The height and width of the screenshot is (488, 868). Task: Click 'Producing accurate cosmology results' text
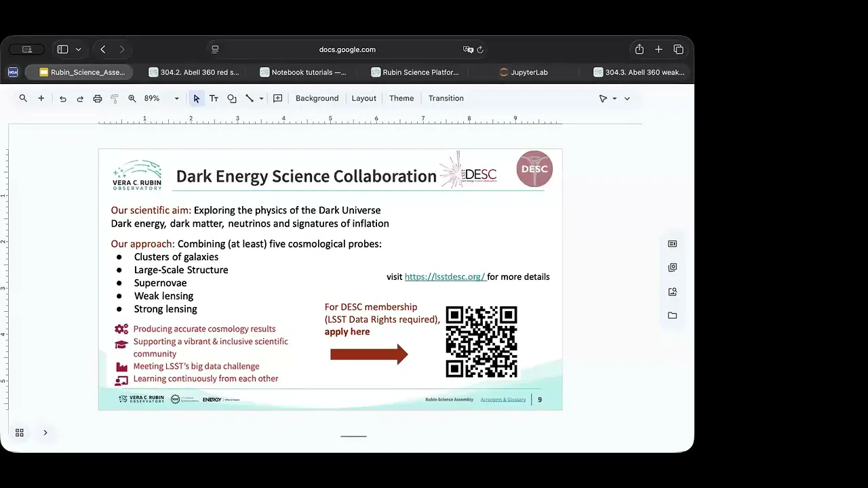pos(204,329)
